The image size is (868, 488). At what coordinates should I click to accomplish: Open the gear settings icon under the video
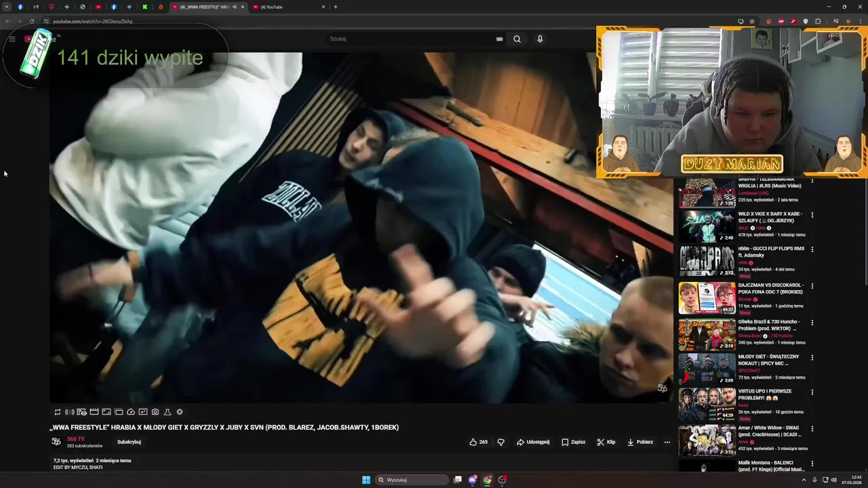click(180, 411)
